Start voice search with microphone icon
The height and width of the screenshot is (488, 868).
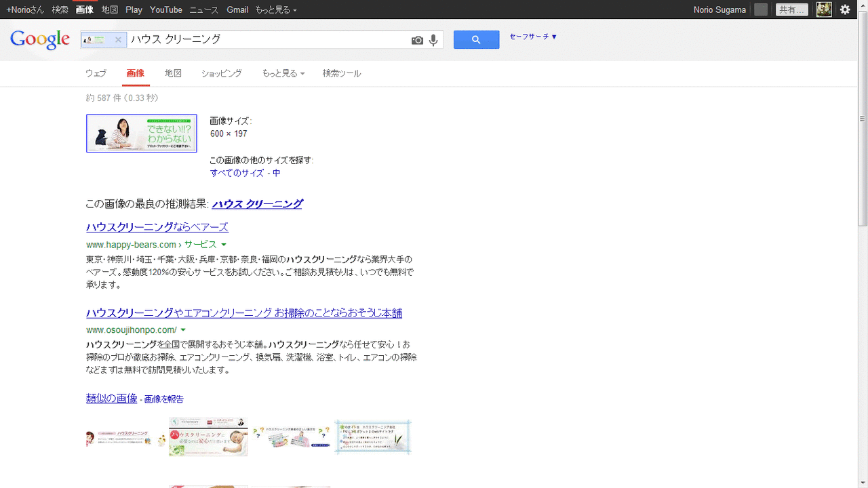pos(433,40)
